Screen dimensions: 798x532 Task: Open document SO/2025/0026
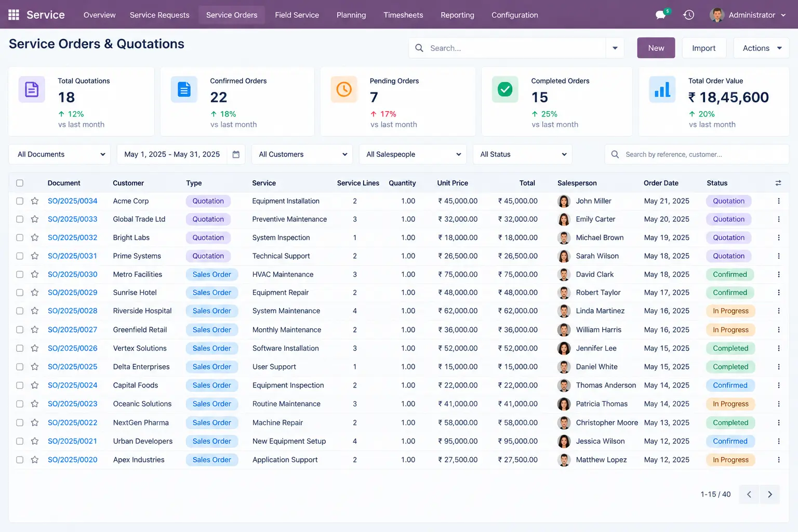73,348
